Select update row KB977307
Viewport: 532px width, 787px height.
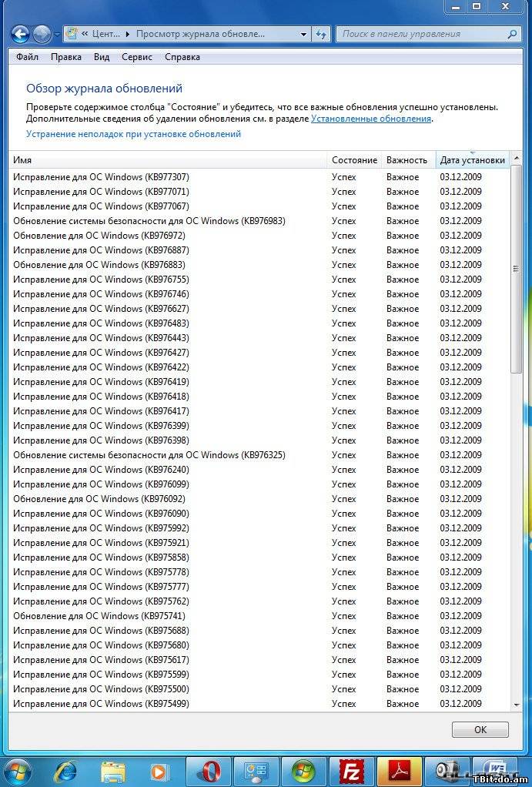coord(259,176)
